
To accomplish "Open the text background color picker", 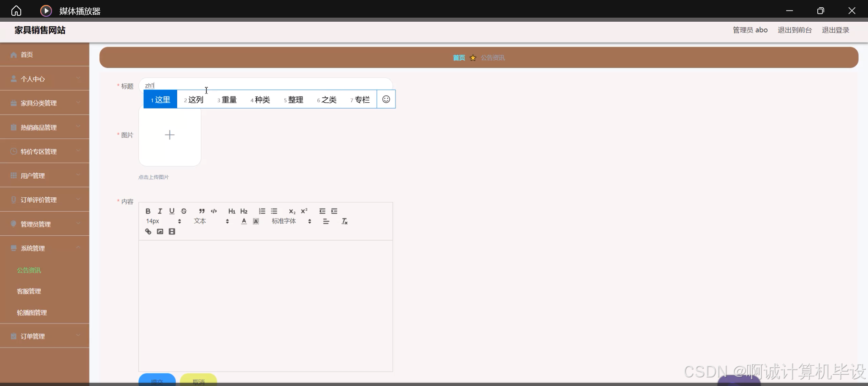I will point(256,221).
